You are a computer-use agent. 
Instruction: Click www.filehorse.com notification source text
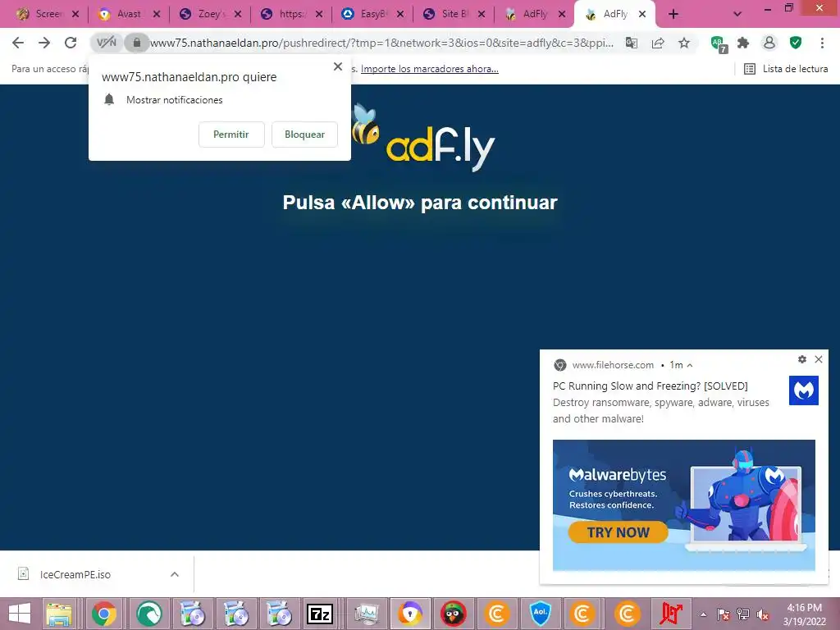tap(613, 365)
